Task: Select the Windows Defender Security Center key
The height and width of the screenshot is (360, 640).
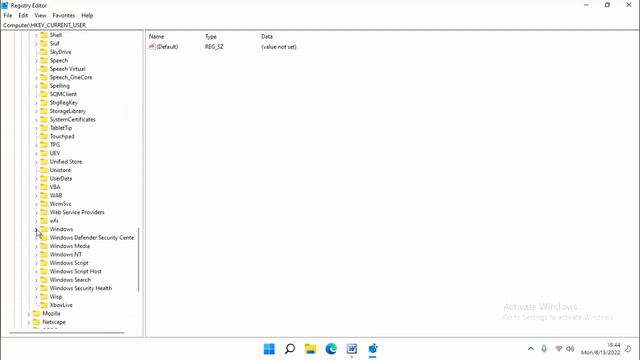Action: (x=92, y=238)
